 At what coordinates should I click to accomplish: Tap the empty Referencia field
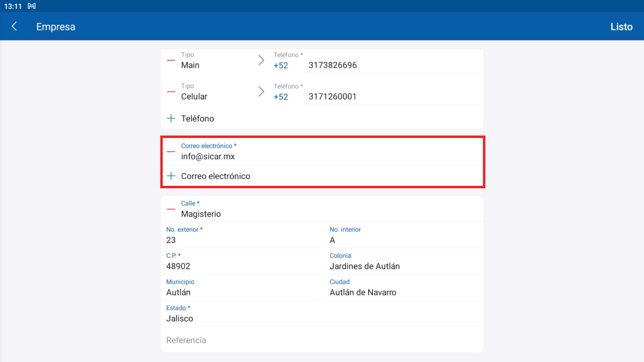[x=322, y=340]
